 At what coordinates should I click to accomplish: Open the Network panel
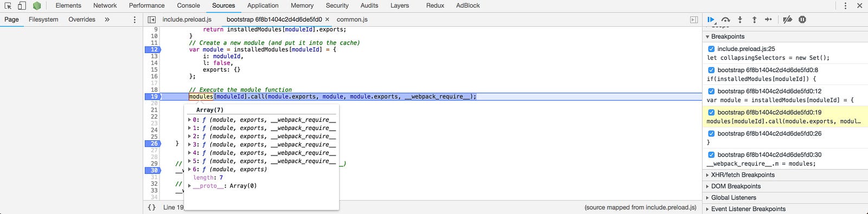click(x=105, y=5)
